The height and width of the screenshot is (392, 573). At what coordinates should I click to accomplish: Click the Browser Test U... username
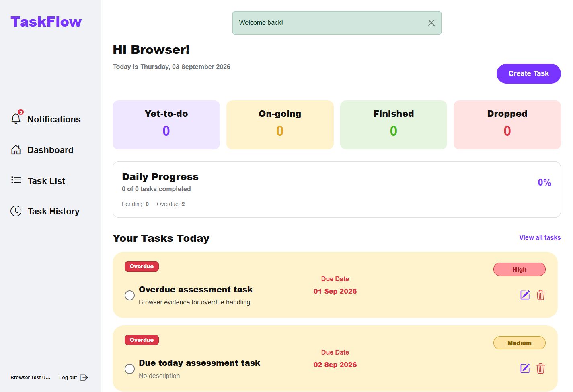[x=31, y=378]
